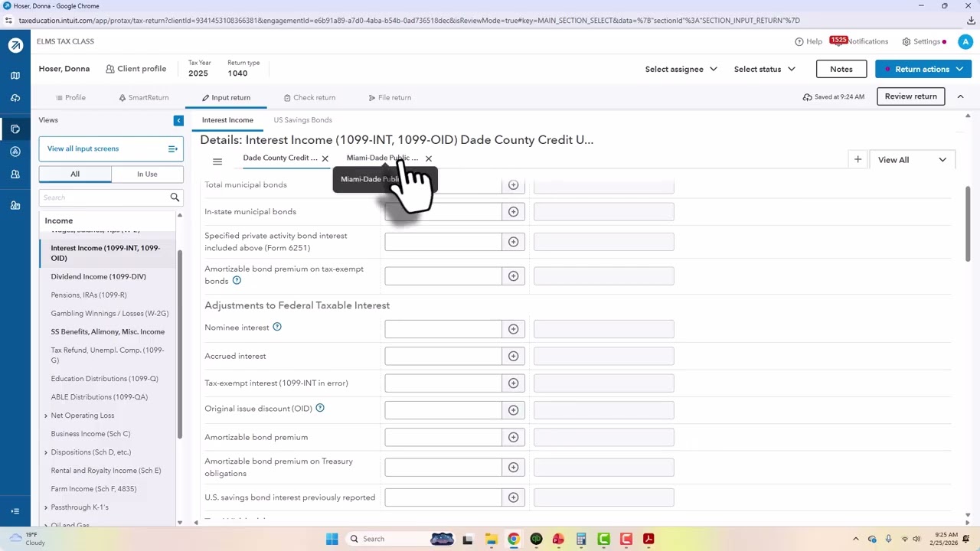Viewport: 980px width, 551px height.
Task: Click plus icon for Amortizable bond premium on Treasury
Action: [x=514, y=468]
